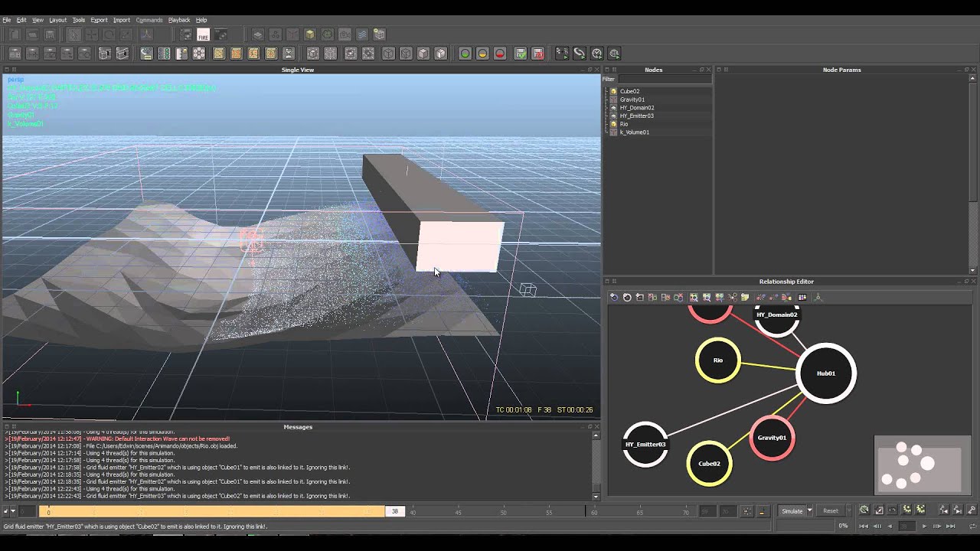This screenshot has height=551, width=980.
Task: Open the dropdown arrow next to Simulate
Action: [809, 511]
